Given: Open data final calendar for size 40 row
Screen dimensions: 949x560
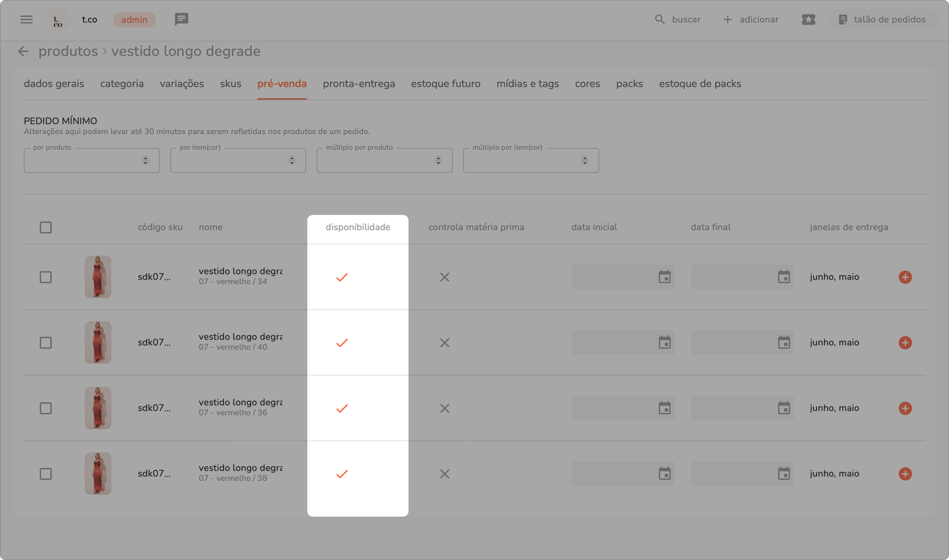Looking at the screenshot, I should pos(784,343).
